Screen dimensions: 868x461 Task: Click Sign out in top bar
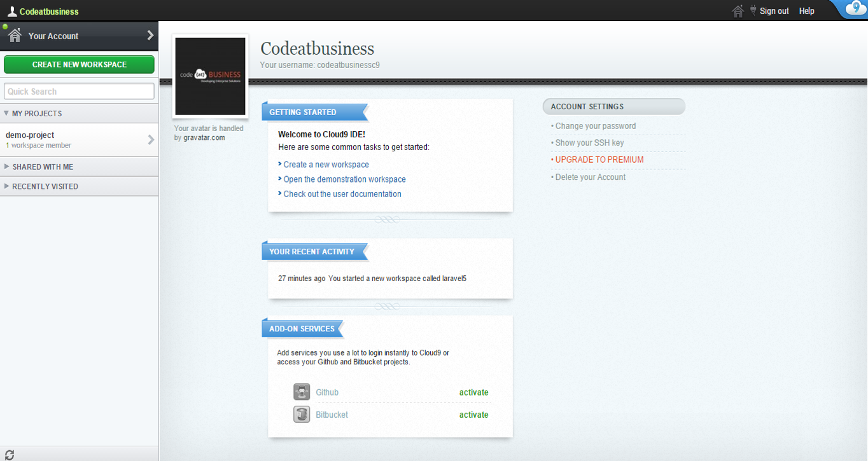(774, 11)
